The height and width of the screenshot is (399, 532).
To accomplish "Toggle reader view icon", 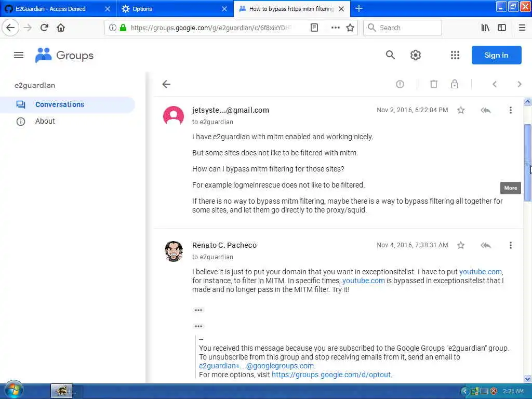I will click(x=314, y=28).
